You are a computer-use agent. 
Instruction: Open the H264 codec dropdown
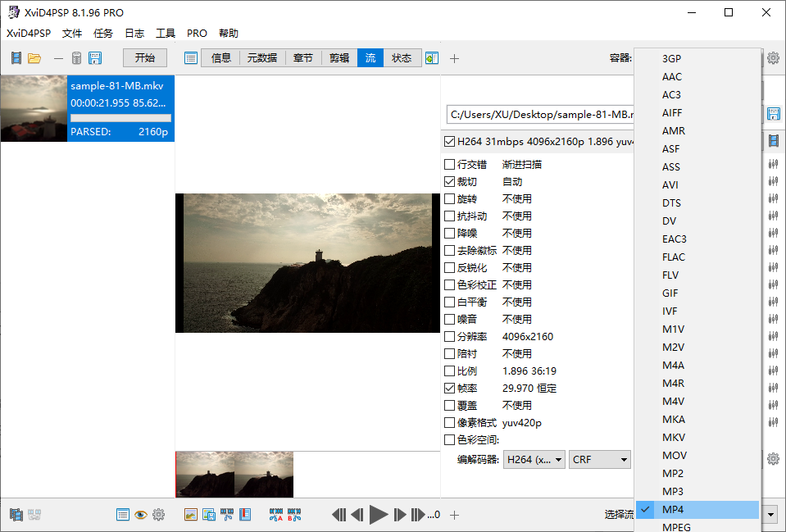pyautogui.click(x=534, y=460)
